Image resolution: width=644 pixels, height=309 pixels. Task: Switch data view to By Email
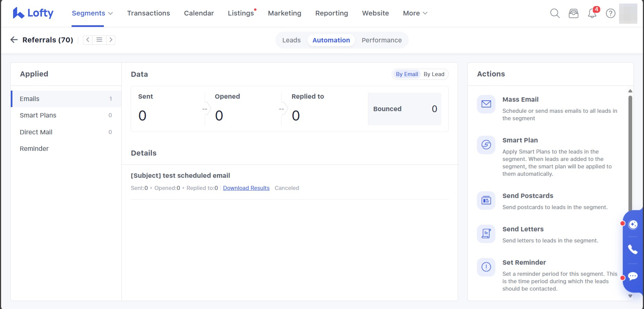[407, 74]
